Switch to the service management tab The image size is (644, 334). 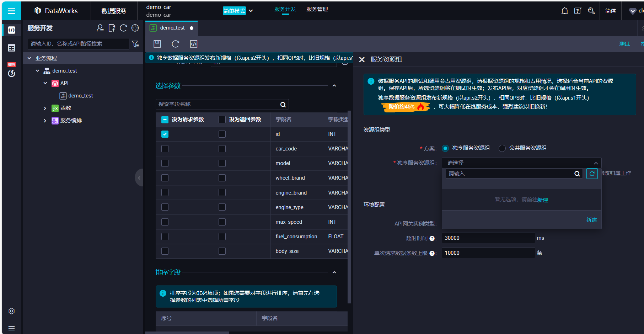317,9
